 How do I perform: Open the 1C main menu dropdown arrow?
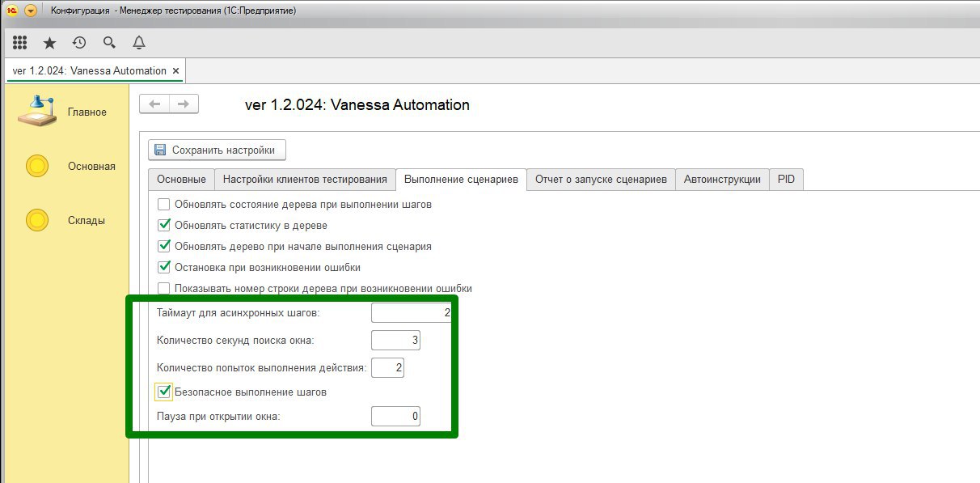[x=31, y=11]
